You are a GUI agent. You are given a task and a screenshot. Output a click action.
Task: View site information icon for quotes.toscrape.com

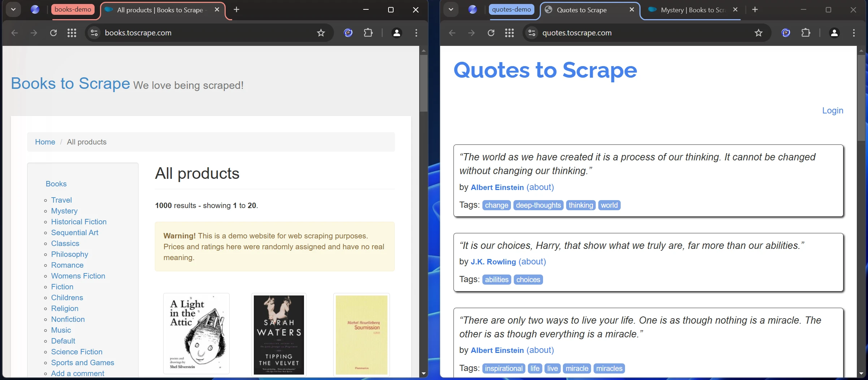pos(532,33)
